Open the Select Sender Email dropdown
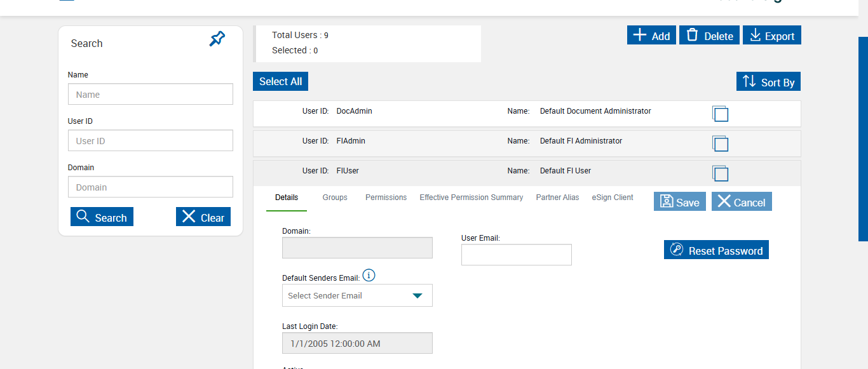The image size is (868, 369). point(357,295)
